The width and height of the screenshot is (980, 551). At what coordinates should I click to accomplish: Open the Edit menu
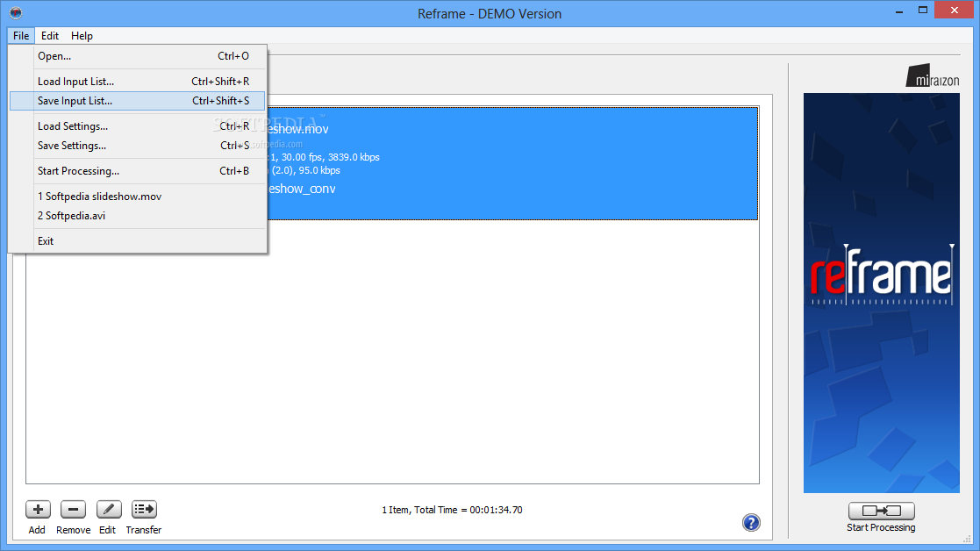(50, 36)
